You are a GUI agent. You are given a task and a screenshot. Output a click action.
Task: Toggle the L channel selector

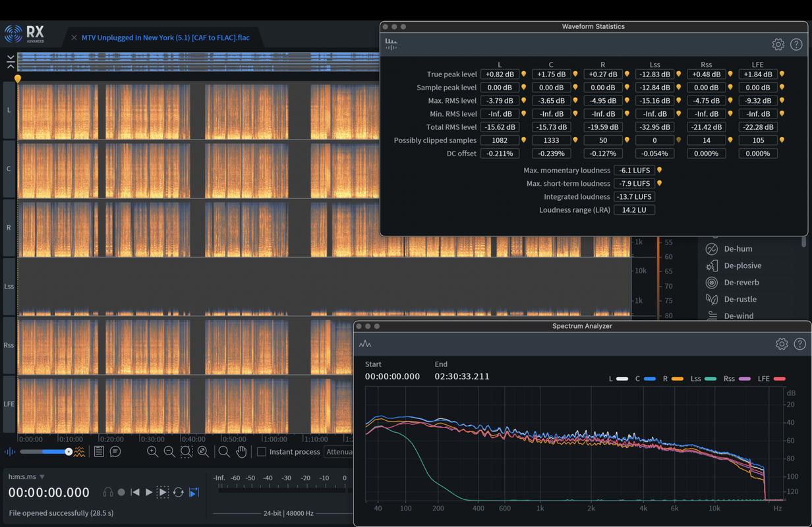coord(9,110)
